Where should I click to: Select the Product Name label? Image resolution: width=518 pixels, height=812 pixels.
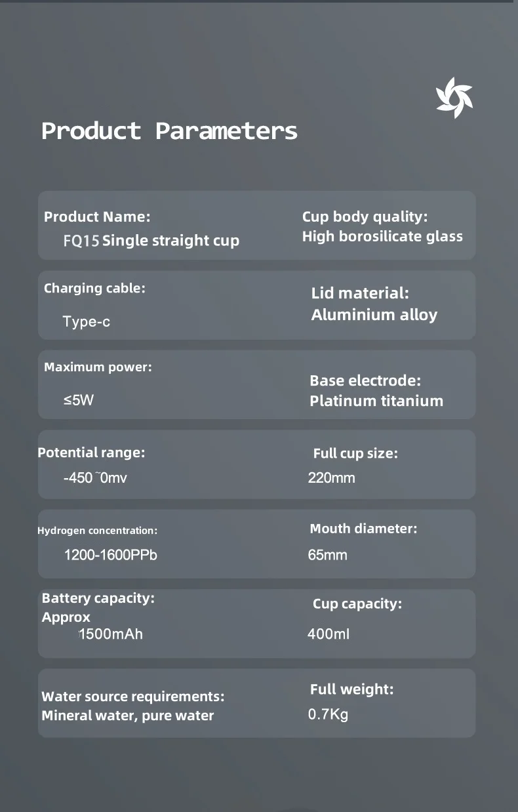pyautogui.click(x=97, y=216)
